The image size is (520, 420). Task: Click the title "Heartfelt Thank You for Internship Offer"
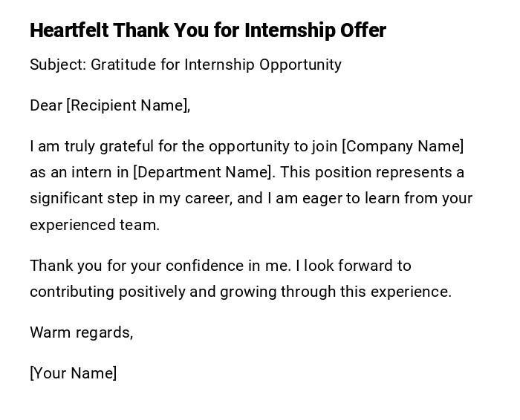pyautogui.click(x=208, y=30)
